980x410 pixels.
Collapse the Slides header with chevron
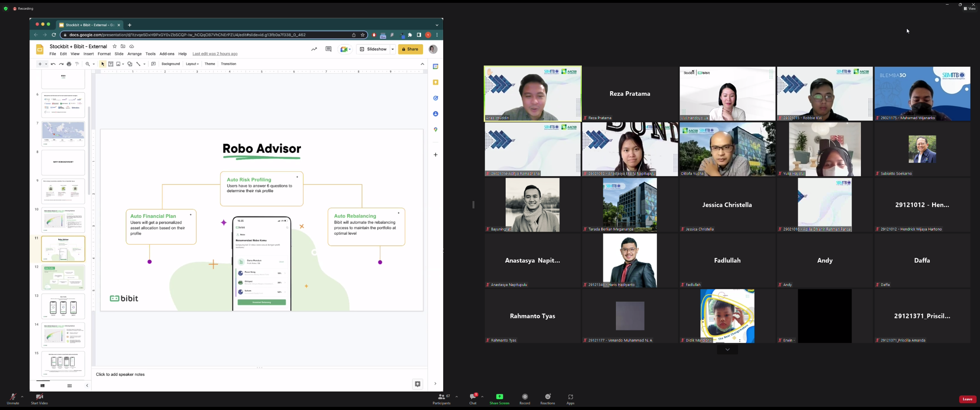tap(422, 64)
